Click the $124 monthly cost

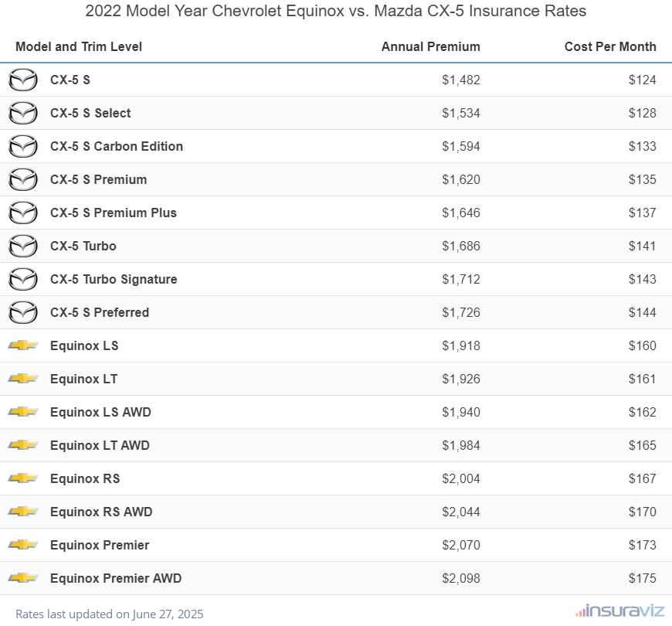[643, 80]
